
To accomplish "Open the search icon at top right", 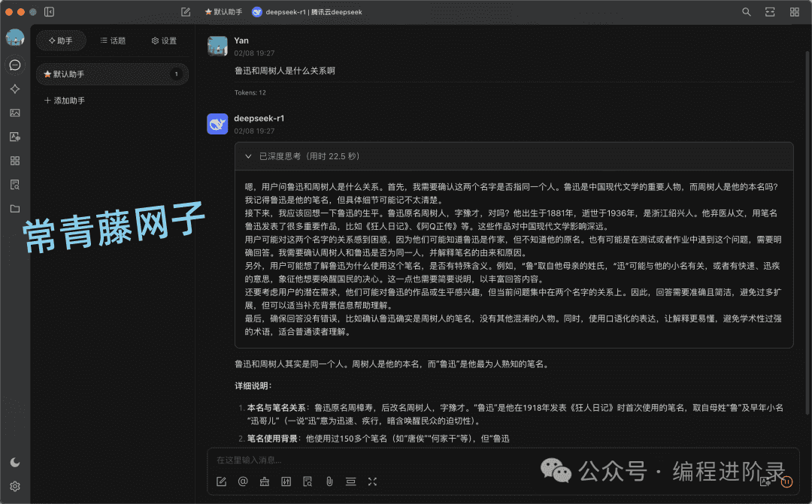I will point(747,12).
